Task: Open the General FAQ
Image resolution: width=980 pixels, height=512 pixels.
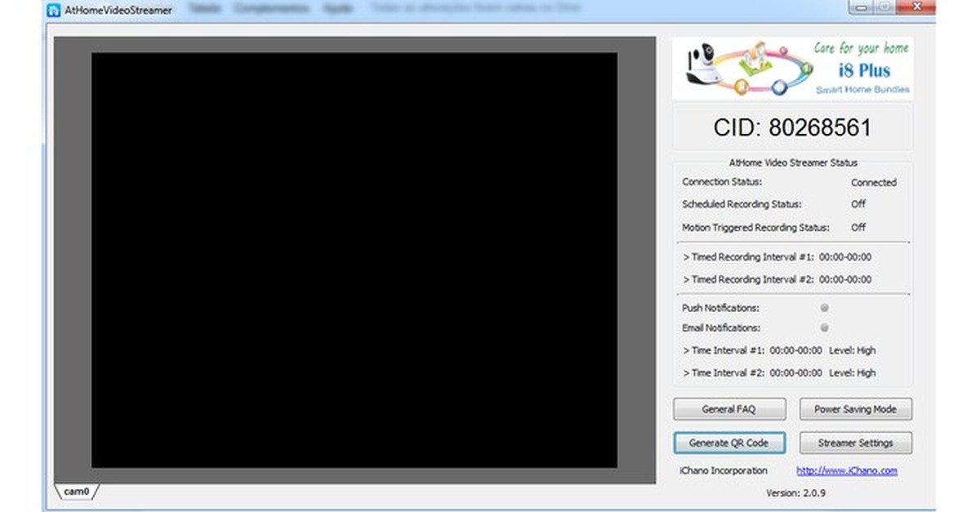Action: click(728, 409)
